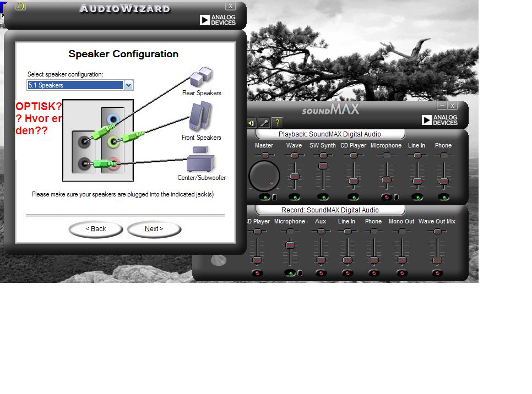
Task: Open advanced settings button beside Master mute
Action: pyautogui.click(x=275, y=197)
